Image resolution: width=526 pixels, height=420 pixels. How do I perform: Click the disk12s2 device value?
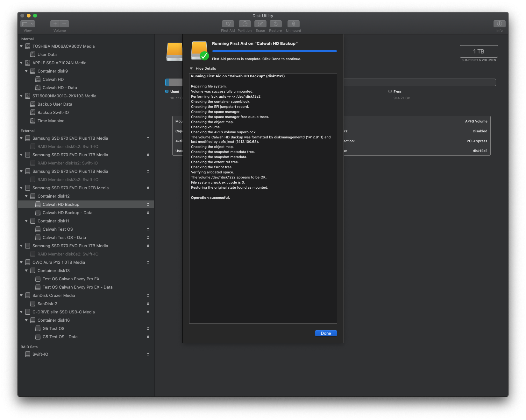[x=480, y=151]
